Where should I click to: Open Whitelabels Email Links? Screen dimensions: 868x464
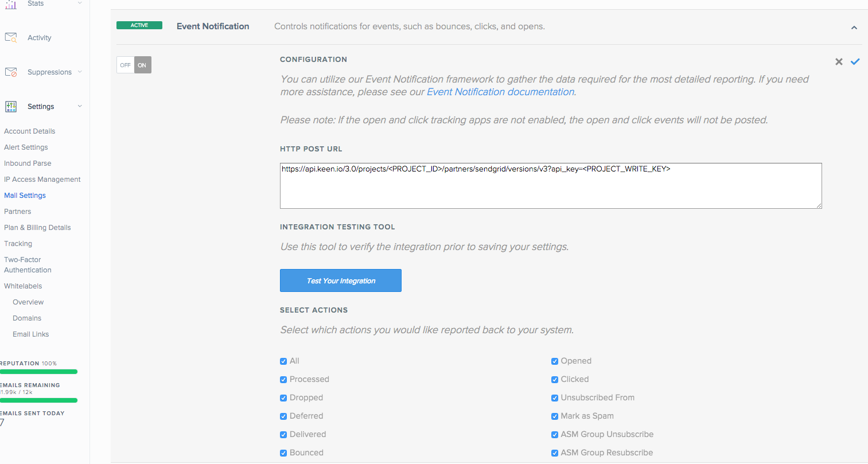tap(31, 334)
